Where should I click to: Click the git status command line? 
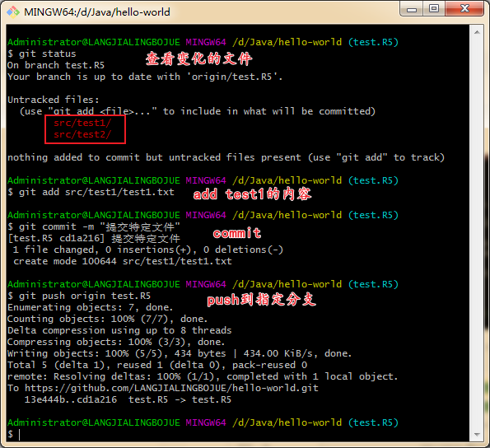[42, 54]
